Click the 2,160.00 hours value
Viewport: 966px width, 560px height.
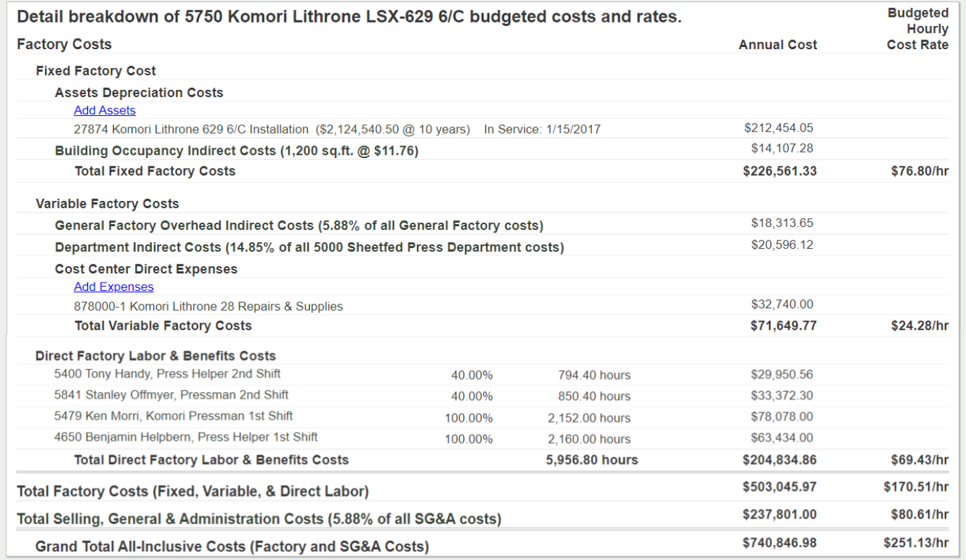click(x=589, y=439)
